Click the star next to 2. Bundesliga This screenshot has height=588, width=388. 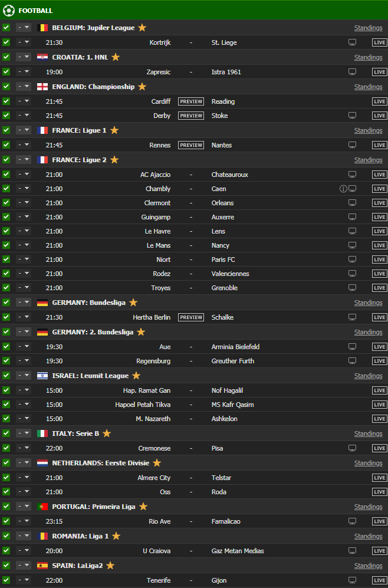tap(140, 332)
